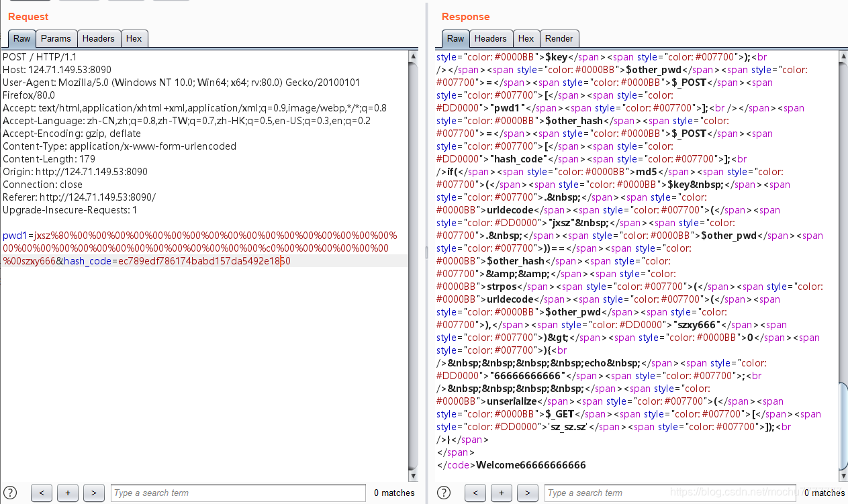Click the 'Content-Length: 179' line
The width and height of the screenshot is (848, 504).
tap(49, 159)
